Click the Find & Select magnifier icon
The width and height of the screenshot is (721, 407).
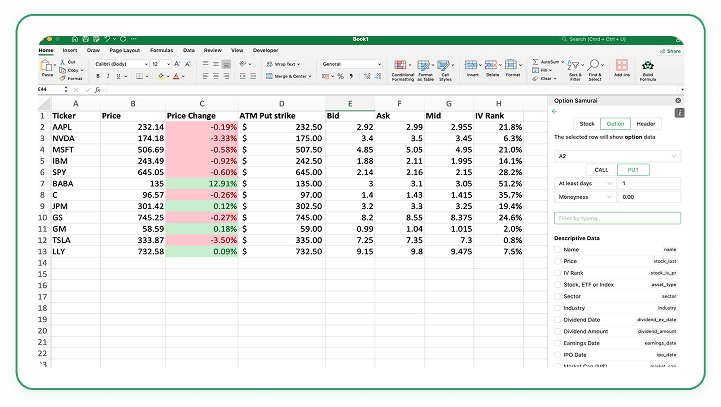tap(594, 65)
